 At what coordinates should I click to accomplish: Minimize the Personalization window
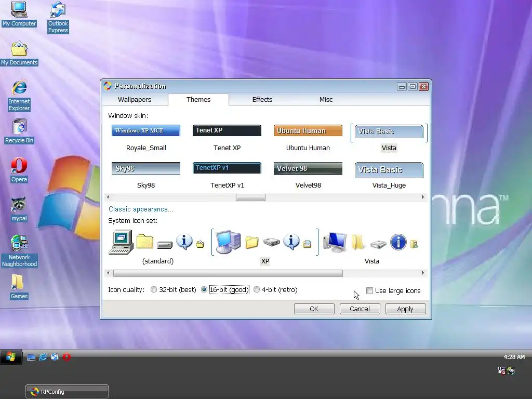pos(402,87)
